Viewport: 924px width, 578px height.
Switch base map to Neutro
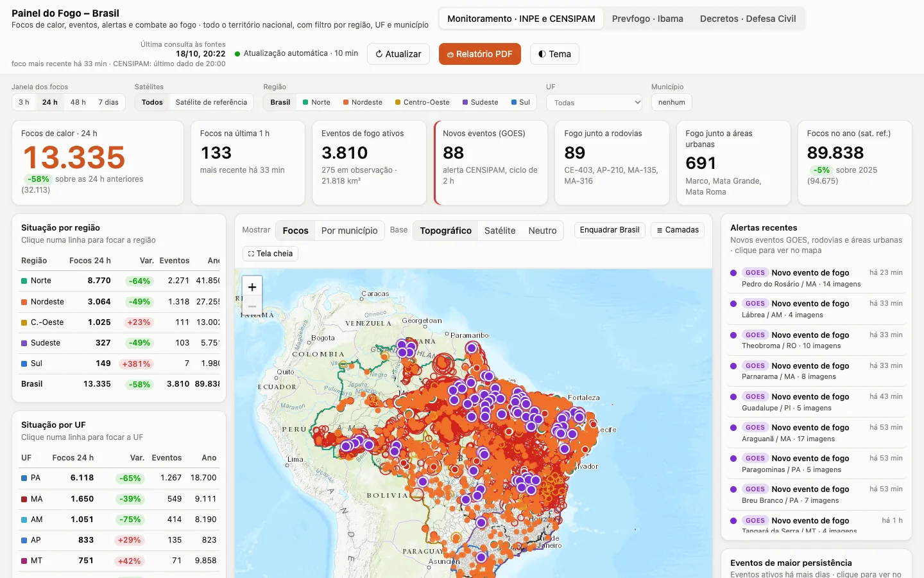(542, 231)
